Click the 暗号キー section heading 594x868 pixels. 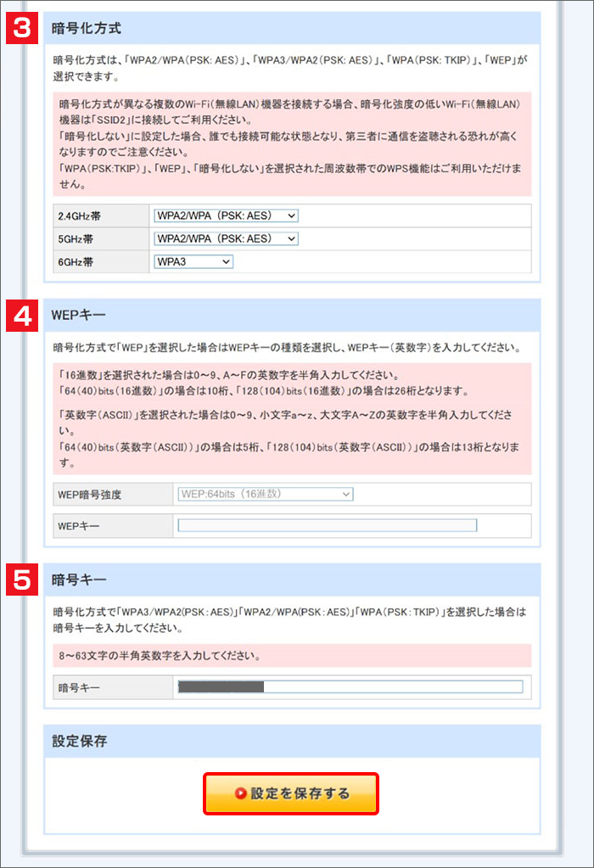click(79, 580)
